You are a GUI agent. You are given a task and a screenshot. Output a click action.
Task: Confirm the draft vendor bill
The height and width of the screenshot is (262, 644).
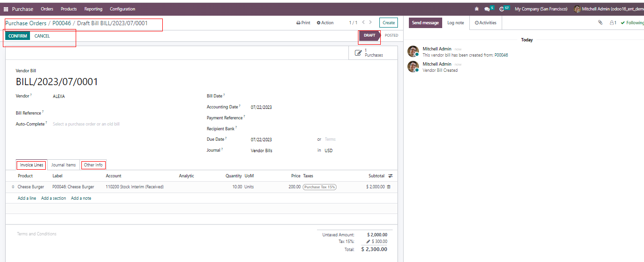[x=18, y=36]
